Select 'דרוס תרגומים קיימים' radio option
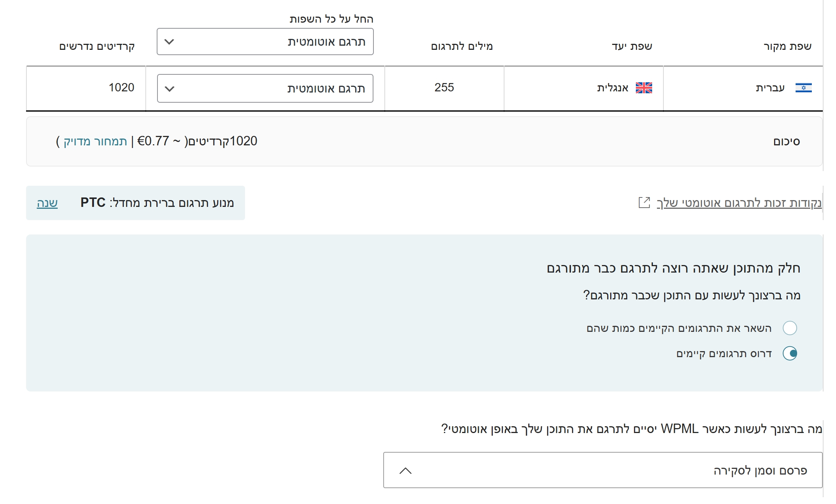 click(790, 354)
